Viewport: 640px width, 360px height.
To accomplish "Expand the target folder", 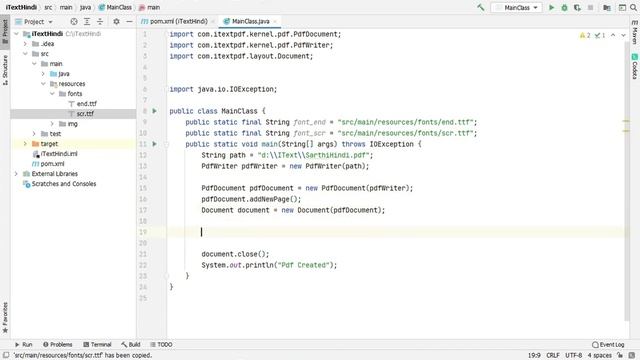I will pos(25,144).
